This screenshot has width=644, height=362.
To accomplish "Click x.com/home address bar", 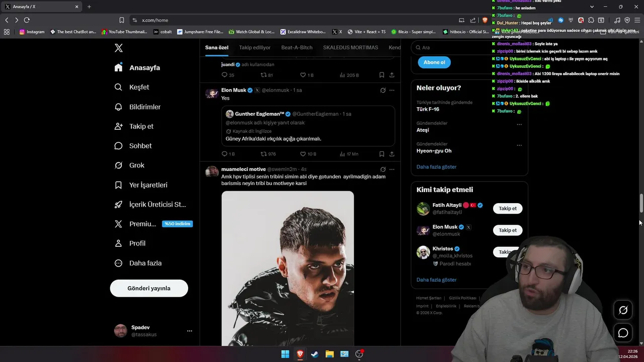I will point(292,20).
